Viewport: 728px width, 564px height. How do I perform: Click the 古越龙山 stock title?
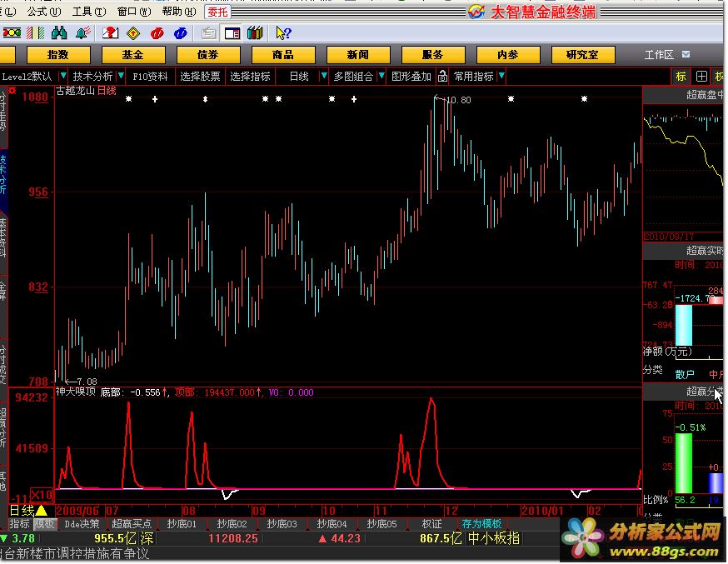click(76, 91)
